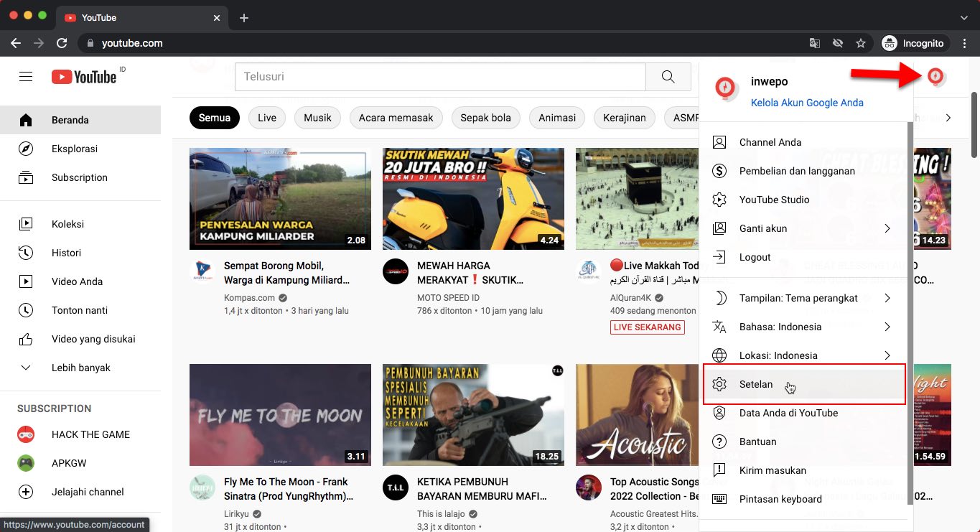Click Kelola Akun Google Anda link
The width and height of the screenshot is (980, 532).
pyautogui.click(x=806, y=103)
